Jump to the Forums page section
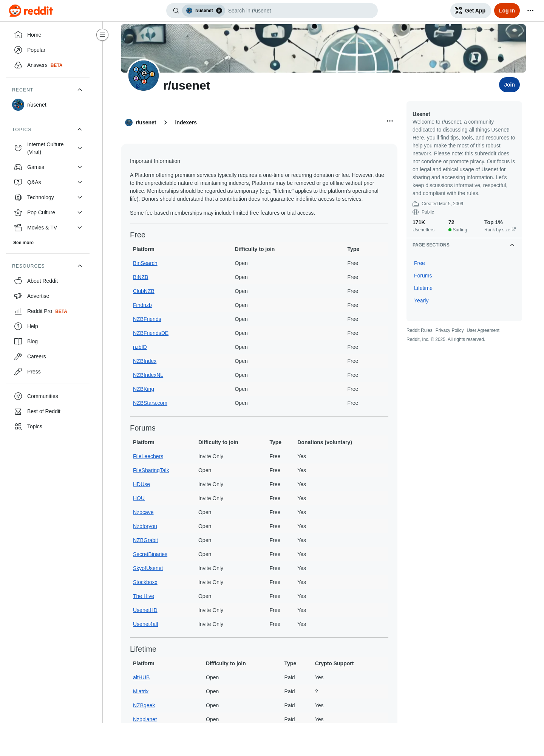The image size is (544, 756). click(423, 276)
